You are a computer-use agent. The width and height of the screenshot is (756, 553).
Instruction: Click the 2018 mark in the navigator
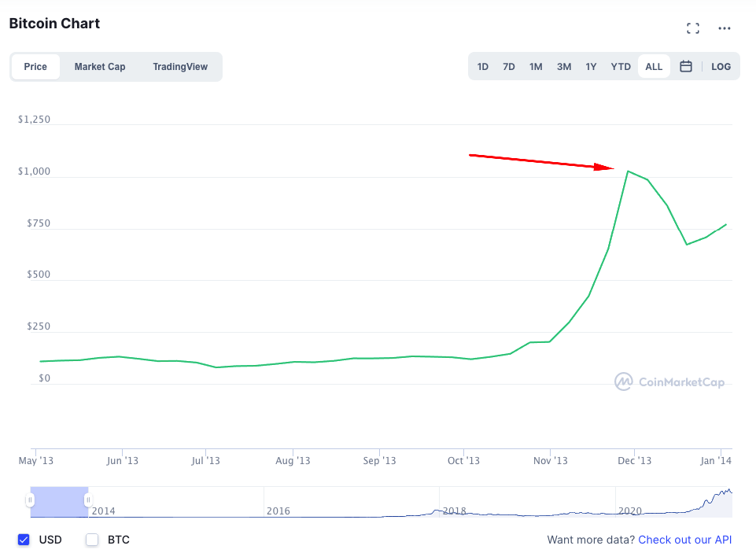[x=454, y=511]
